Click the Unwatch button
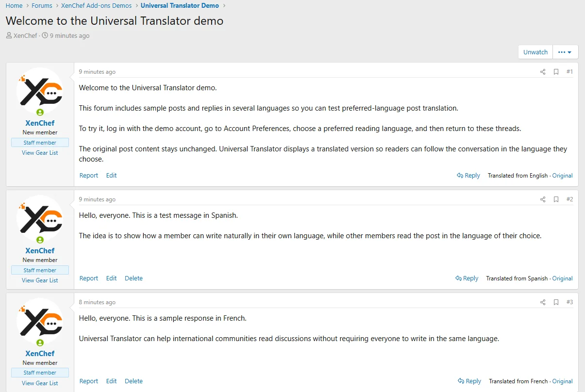The image size is (585, 392). tap(535, 52)
